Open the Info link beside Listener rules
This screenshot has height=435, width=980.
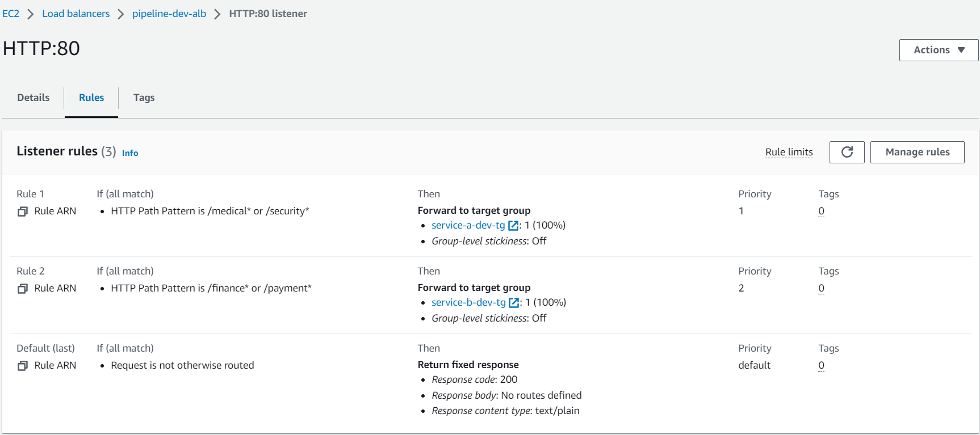[130, 153]
